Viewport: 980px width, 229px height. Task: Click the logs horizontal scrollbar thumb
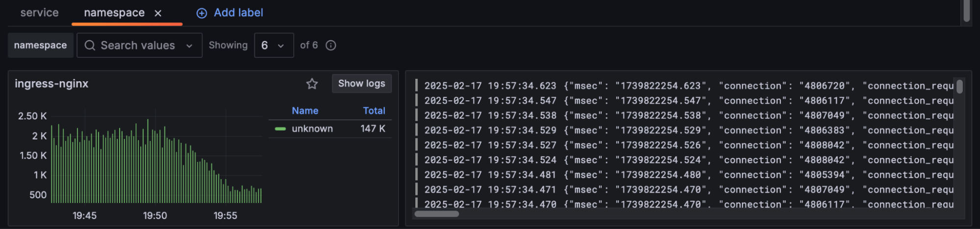[x=436, y=214]
